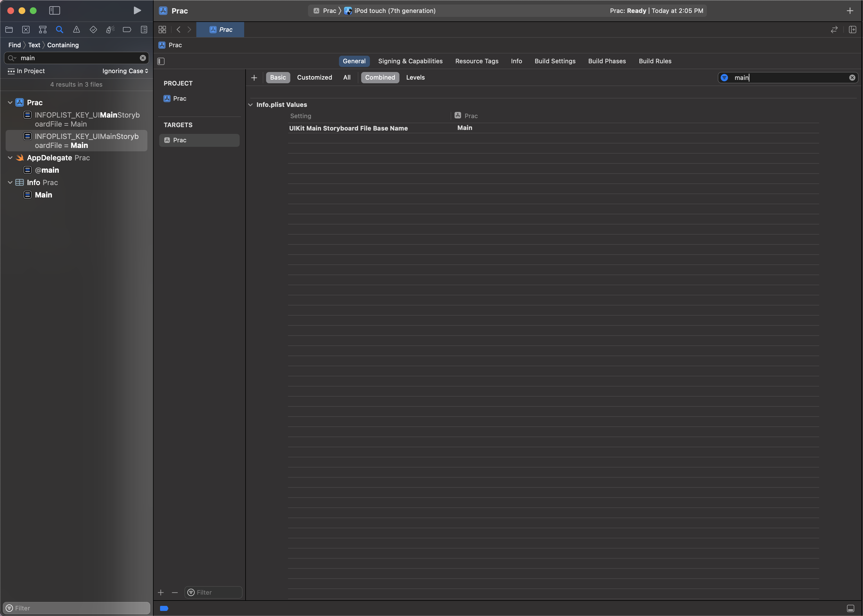Add a new build setting
The image size is (863, 616).
[x=254, y=78]
